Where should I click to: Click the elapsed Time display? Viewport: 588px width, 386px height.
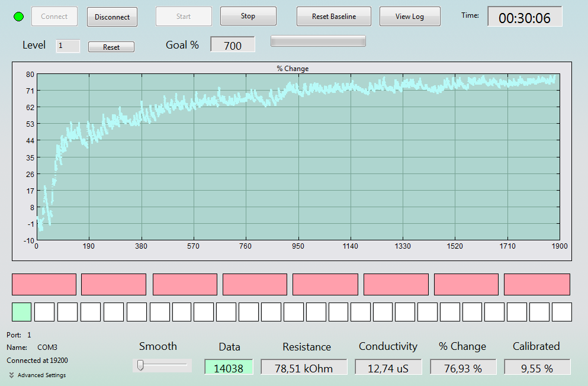pos(525,17)
